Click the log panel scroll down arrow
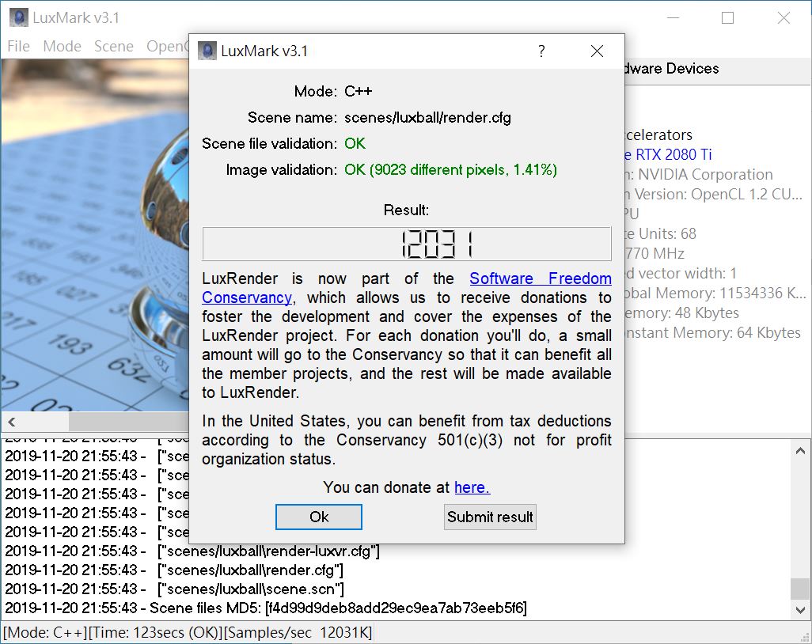Viewport: 812px width, 644px height. pos(800,609)
